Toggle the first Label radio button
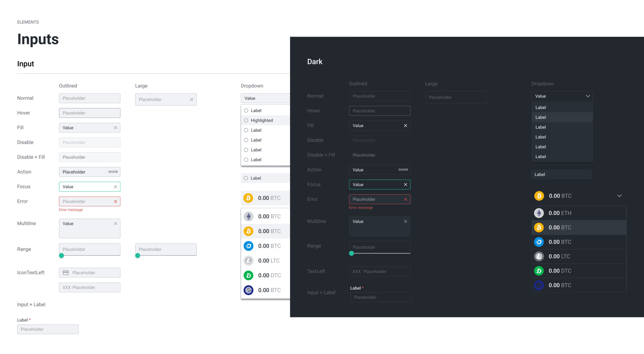 246,110
